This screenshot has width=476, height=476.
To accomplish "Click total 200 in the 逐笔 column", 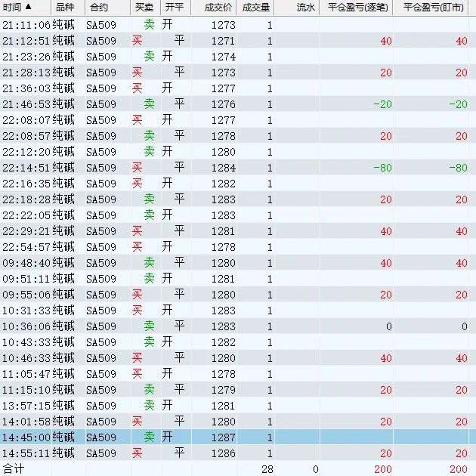I will (383, 469).
